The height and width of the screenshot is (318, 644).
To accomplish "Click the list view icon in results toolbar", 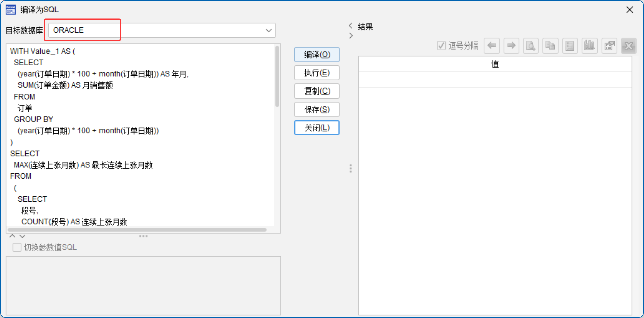I will (570, 46).
